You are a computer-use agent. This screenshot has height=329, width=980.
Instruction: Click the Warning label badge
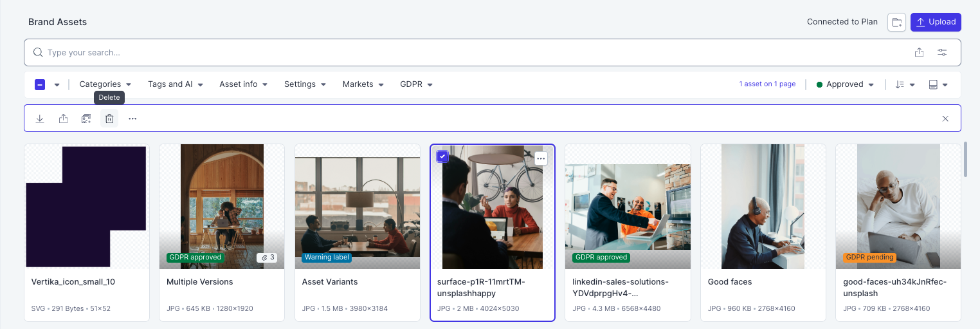pos(327,258)
